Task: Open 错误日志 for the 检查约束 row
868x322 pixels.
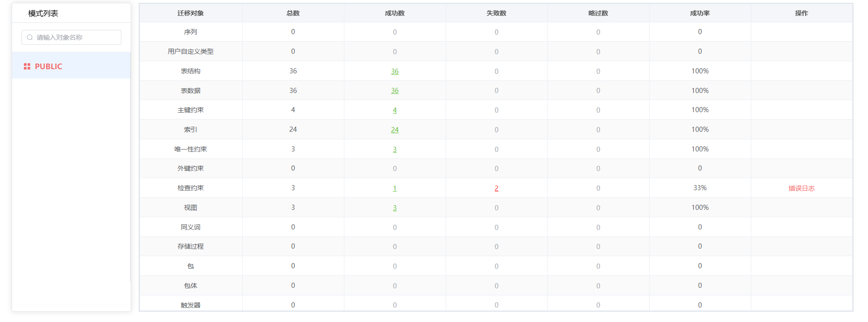Action: 801,188
